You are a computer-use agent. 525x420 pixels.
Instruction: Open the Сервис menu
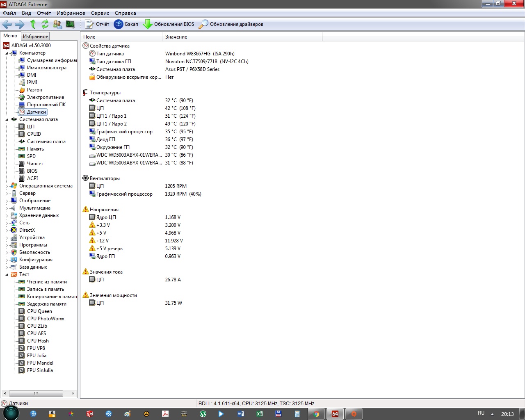click(x=100, y=13)
